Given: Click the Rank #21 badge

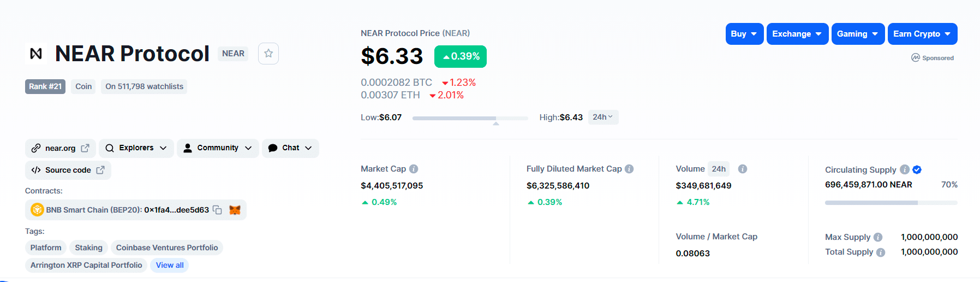Looking at the screenshot, I should [45, 86].
